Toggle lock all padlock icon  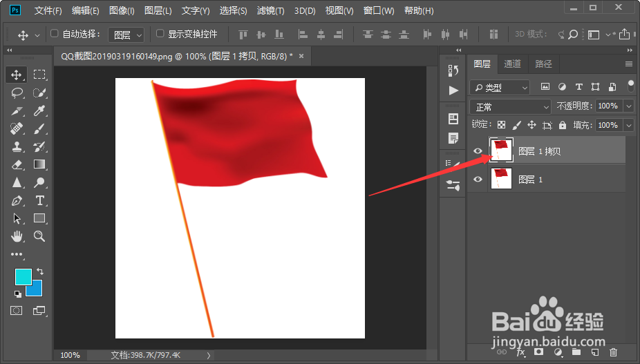tap(563, 125)
